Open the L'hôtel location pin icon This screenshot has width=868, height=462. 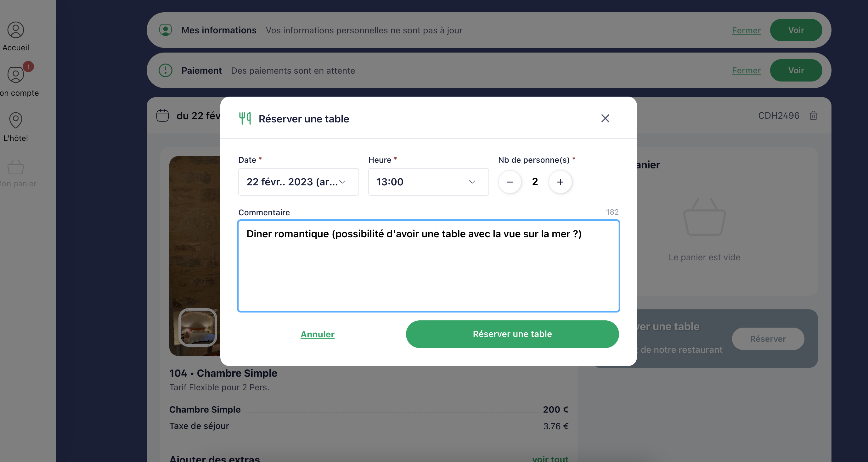coord(15,120)
